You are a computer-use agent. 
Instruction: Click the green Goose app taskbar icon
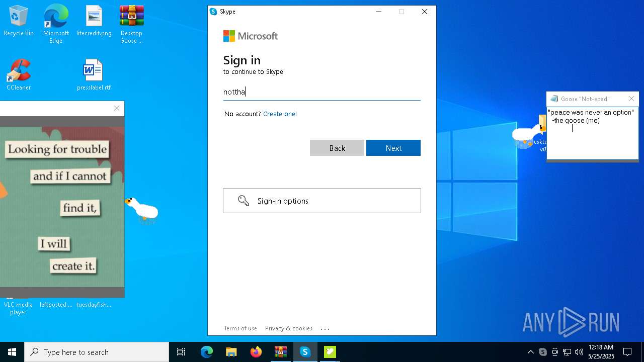click(330, 352)
